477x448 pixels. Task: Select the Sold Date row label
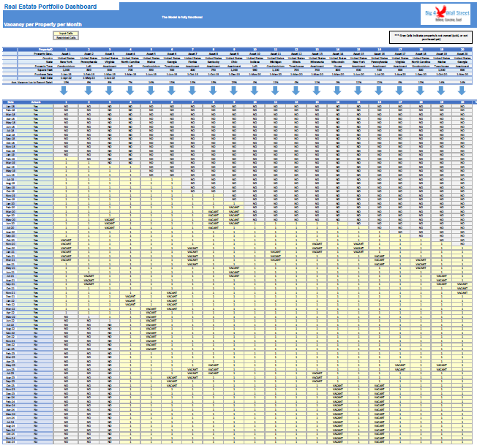[47, 78]
